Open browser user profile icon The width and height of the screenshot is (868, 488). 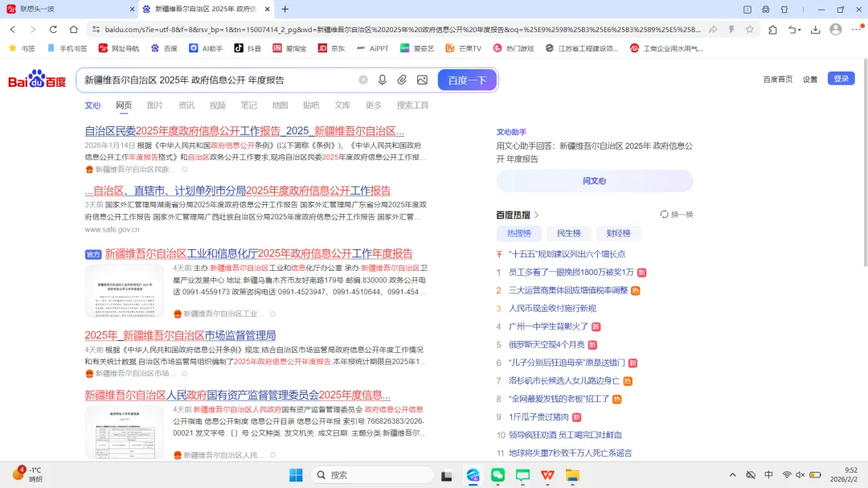836,30
